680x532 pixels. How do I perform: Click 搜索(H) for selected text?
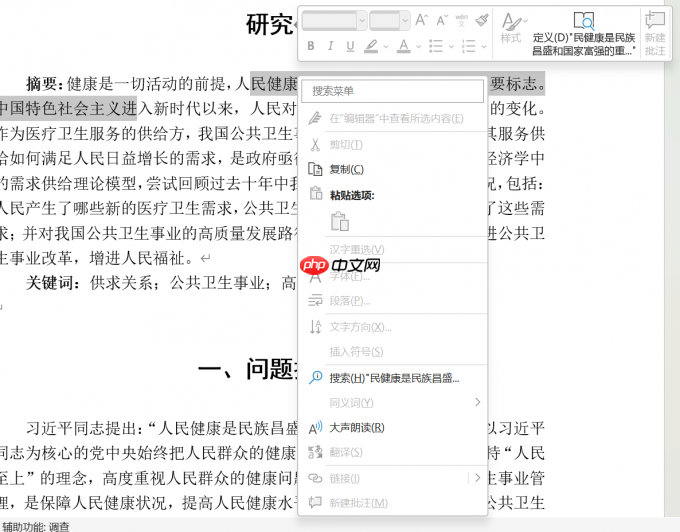392,378
